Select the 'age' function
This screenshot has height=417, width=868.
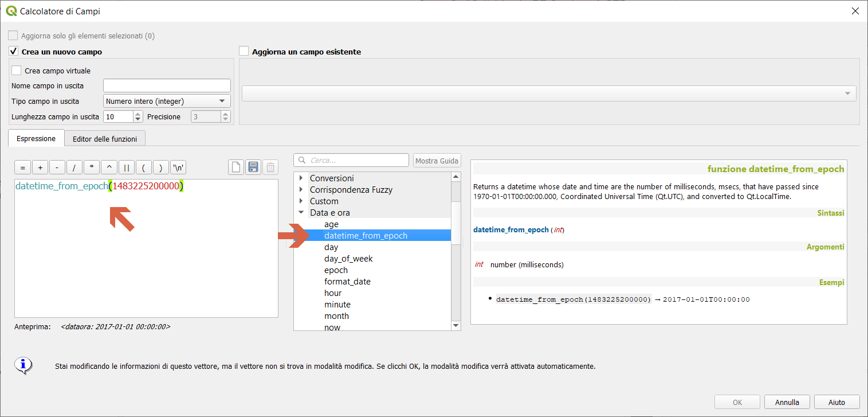(x=331, y=224)
